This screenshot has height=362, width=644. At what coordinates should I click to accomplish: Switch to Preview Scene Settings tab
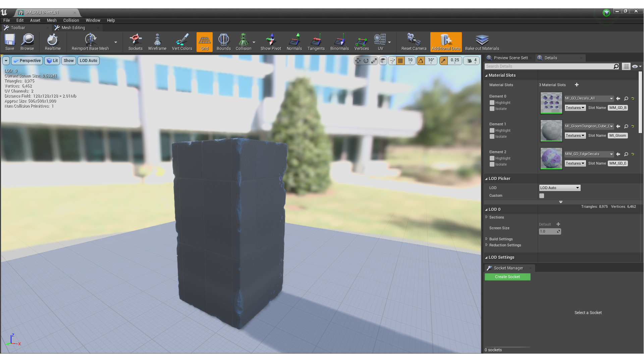tap(509, 58)
